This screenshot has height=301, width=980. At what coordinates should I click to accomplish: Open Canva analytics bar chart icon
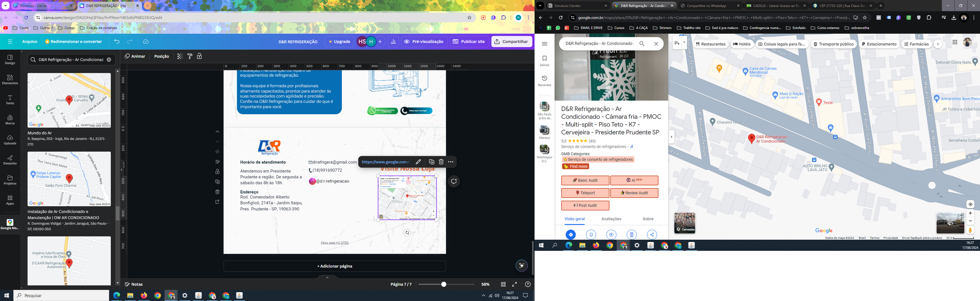coord(393,41)
